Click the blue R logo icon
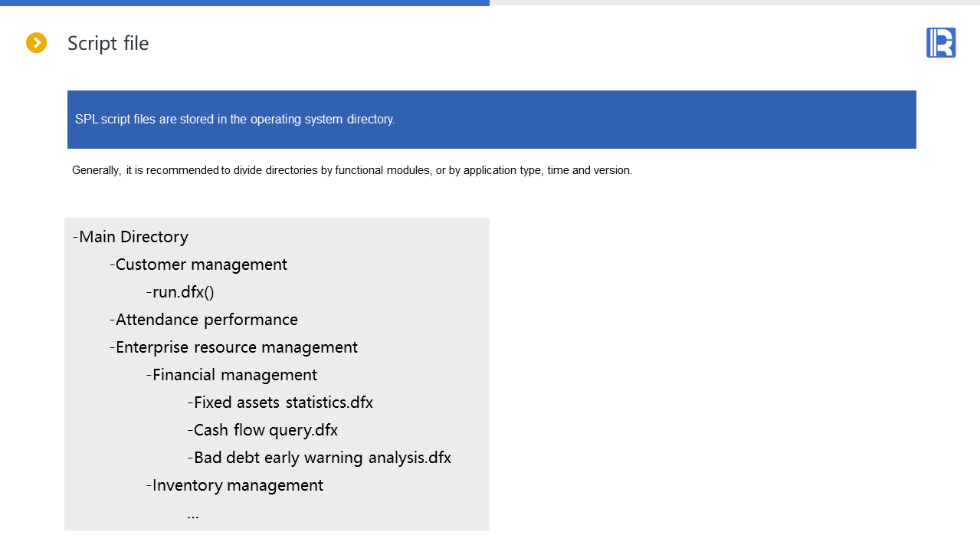The width and height of the screenshot is (980, 552). (x=940, y=43)
